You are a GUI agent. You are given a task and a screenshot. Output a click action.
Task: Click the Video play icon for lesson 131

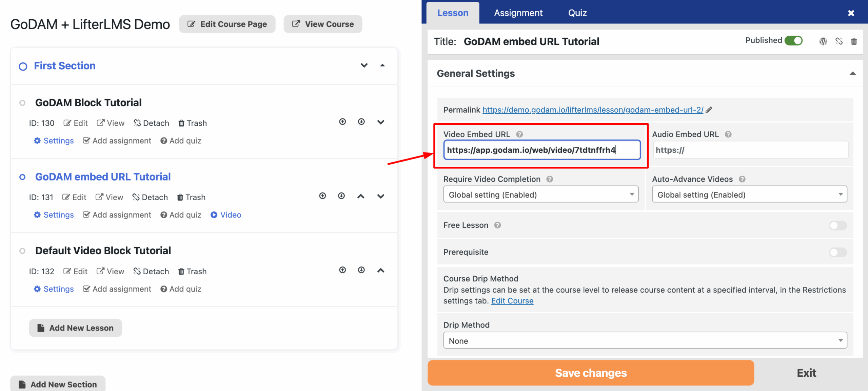pyautogui.click(x=214, y=215)
